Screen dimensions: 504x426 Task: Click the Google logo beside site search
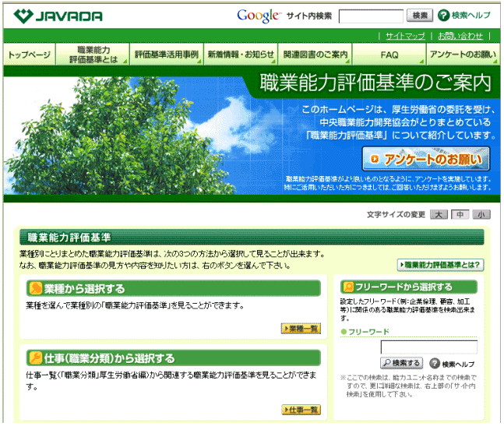258,16
